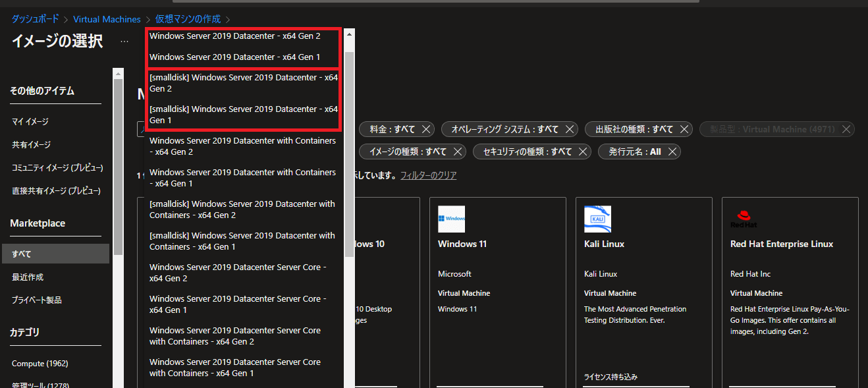Screen dimensions: 868x388
Task: Select 直接共有イメージ (プレビュー)
Action: (56, 191)
